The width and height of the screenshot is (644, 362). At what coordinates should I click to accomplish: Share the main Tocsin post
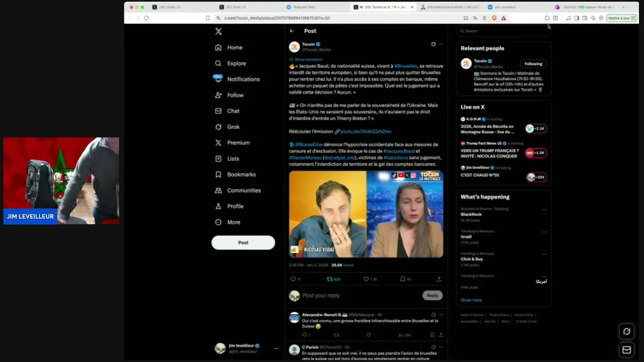439,279
